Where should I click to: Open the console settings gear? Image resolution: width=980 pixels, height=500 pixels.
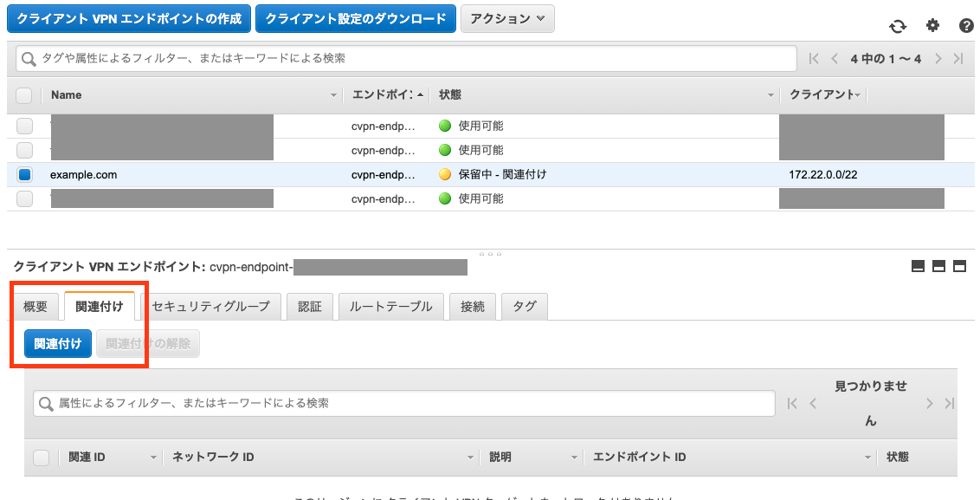[932, 26]
